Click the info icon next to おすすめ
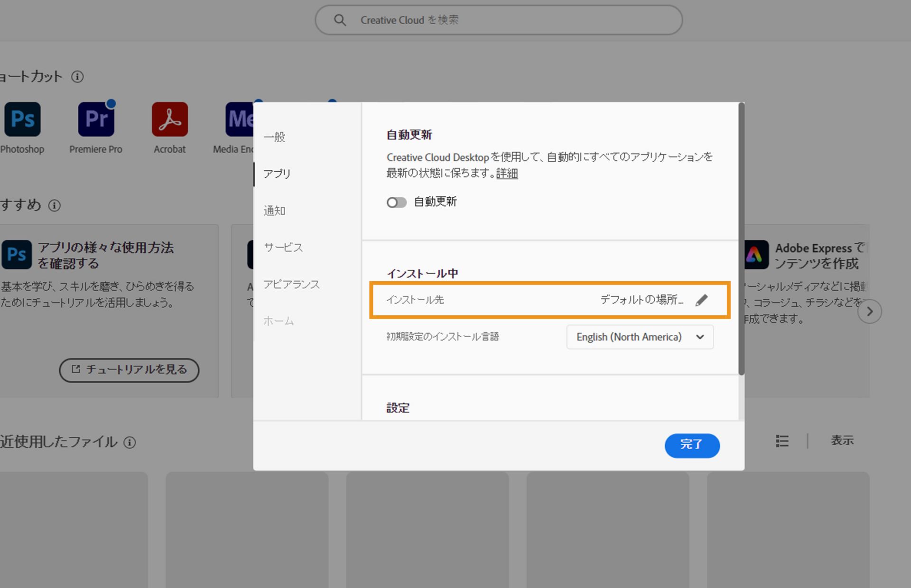911x588 pixels. [55, 205]
